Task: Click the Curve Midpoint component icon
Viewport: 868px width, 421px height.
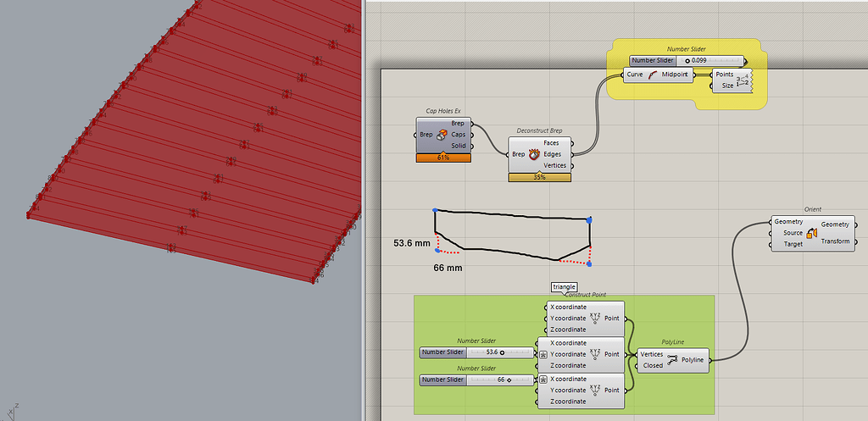Action: (654, 75)
